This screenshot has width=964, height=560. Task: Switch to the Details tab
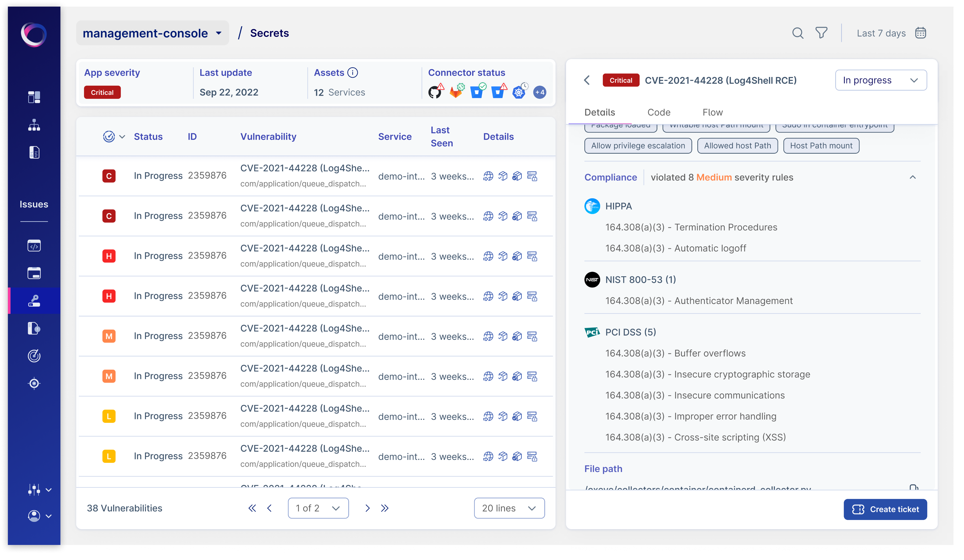pos(599,112)
